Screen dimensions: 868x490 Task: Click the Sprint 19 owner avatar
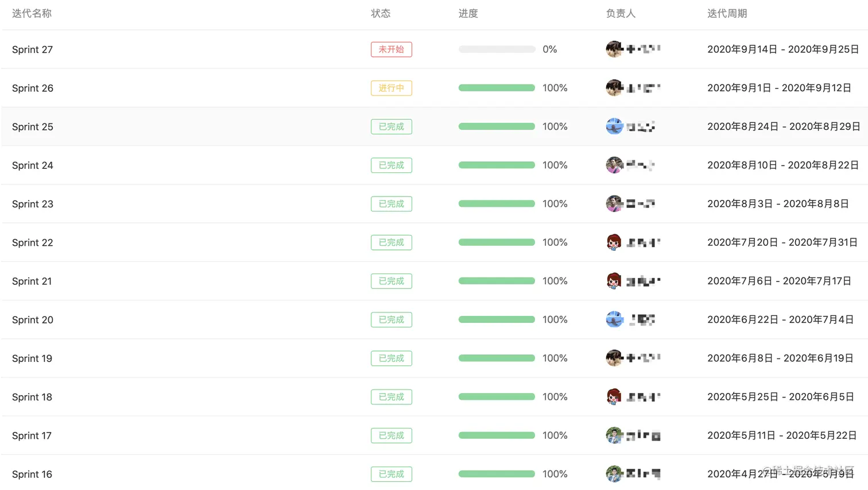[614, 358]
